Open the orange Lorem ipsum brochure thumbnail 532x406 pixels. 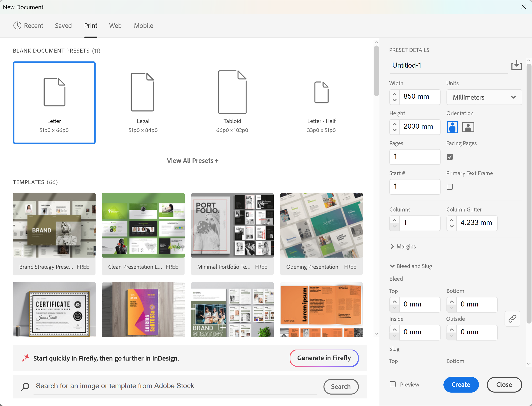321,309
